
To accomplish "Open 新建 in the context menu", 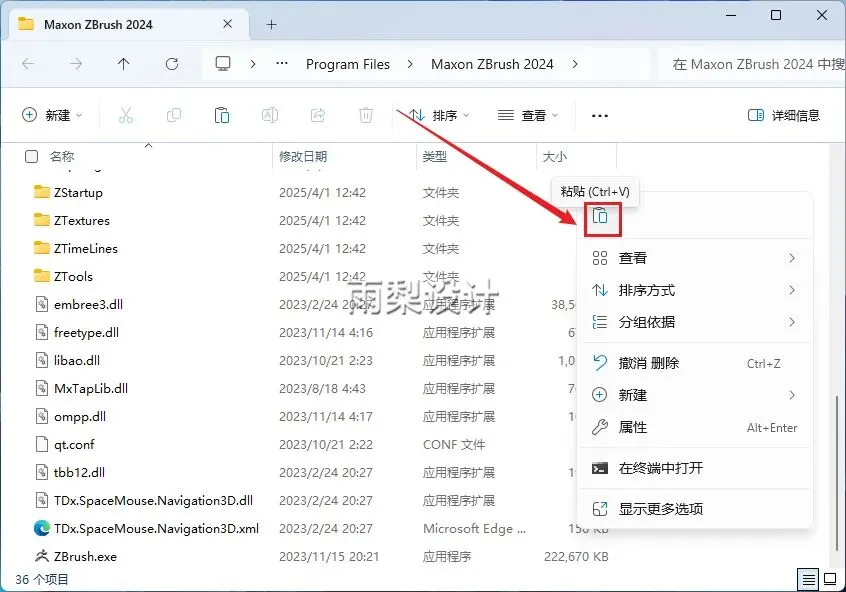I will 694,395.
